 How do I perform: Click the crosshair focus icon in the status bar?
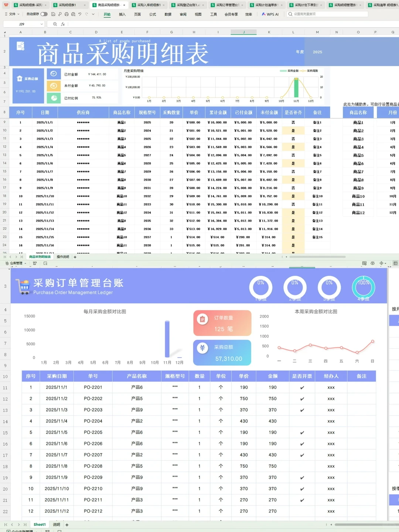click(x=381, y=263)
